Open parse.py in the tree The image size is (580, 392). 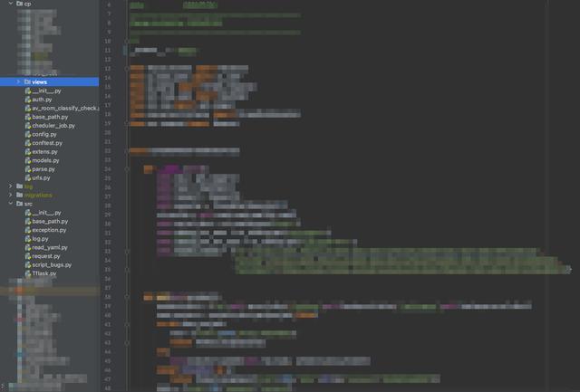pyautogui.click(x=43, y=169)
